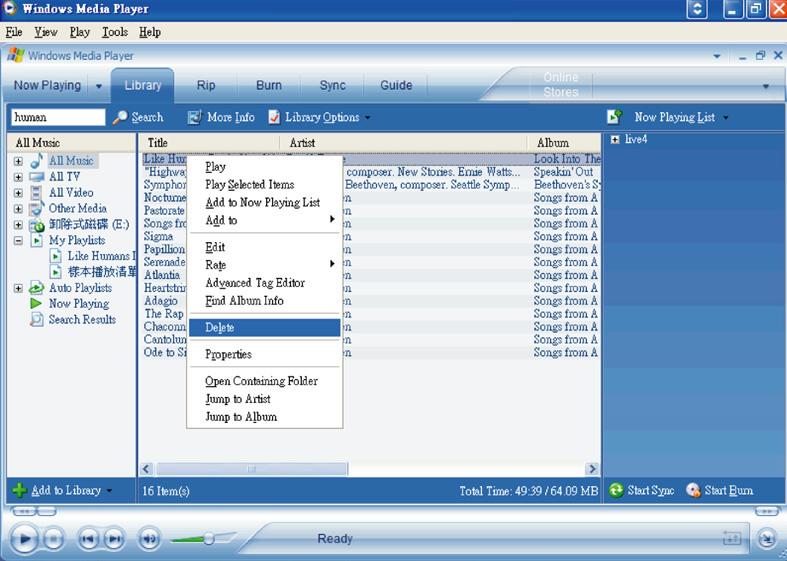Open the Add to Library dropdown arrow
This screenshot has height=561, width=787.
tap(109, 491)
